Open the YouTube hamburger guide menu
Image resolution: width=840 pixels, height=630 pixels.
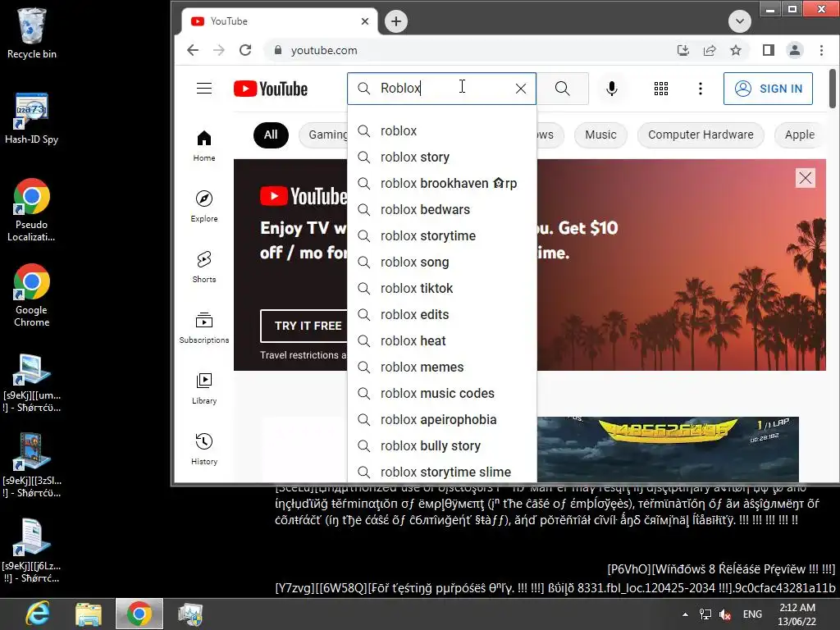click(x=204, y=89)
